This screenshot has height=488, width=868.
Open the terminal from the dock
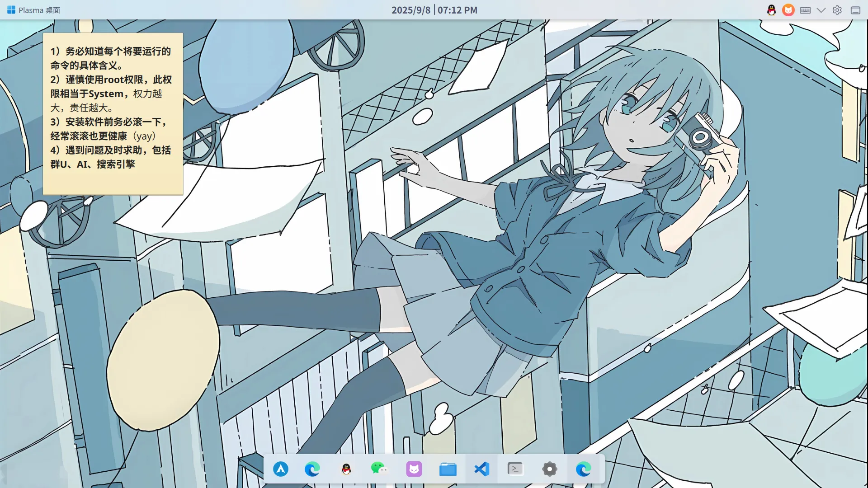515,469
